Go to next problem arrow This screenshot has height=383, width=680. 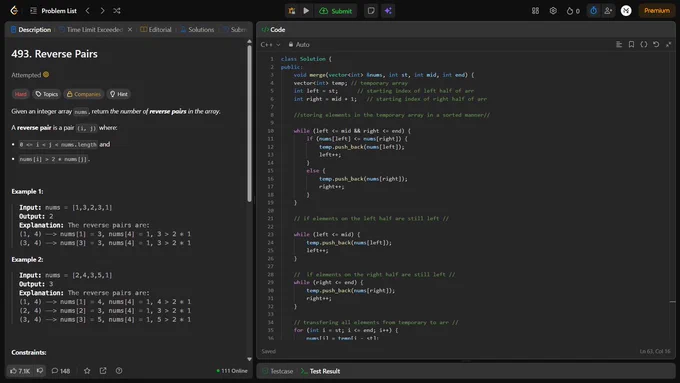coord(102,11)
